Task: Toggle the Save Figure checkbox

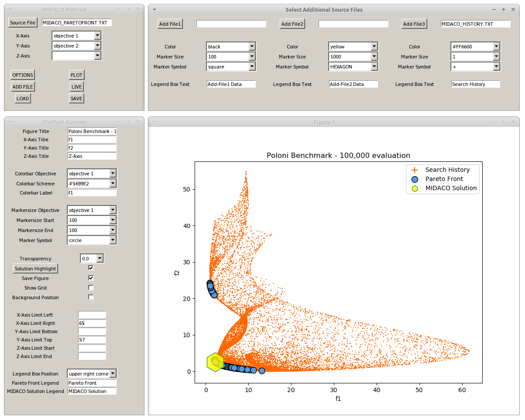Action: [91, 278]
